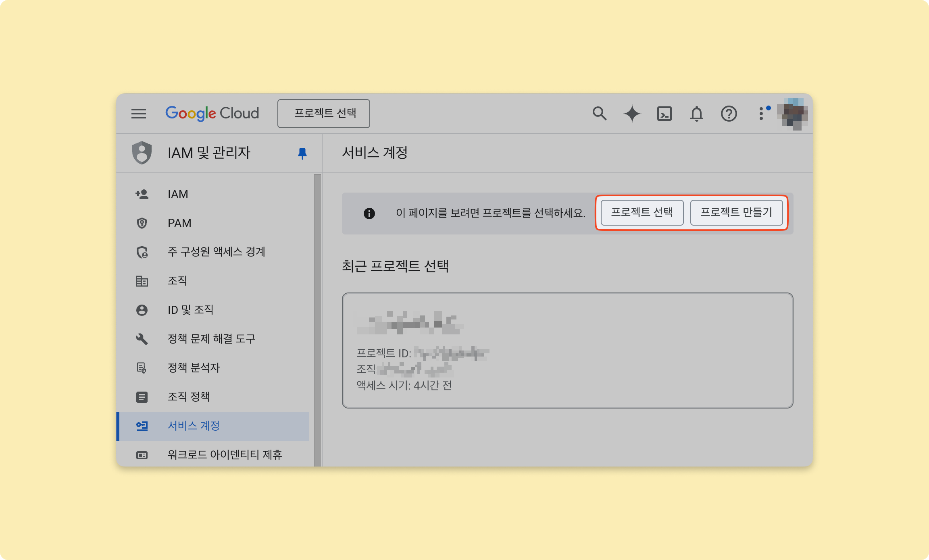
Task: Click the sidebar vertical scrollbar
Action: pyautogui.click(x=317, y=320)
